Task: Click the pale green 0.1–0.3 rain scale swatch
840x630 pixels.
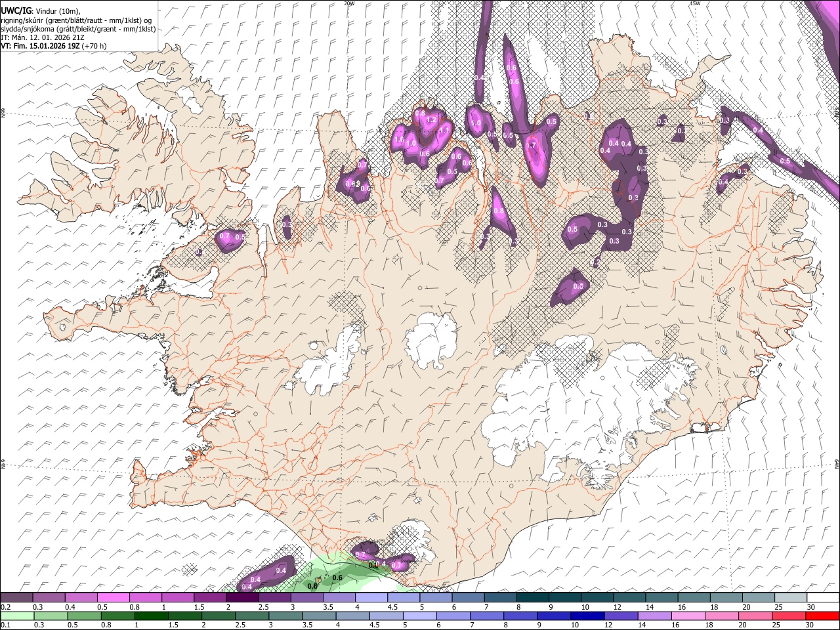Action: coord(16,616)
